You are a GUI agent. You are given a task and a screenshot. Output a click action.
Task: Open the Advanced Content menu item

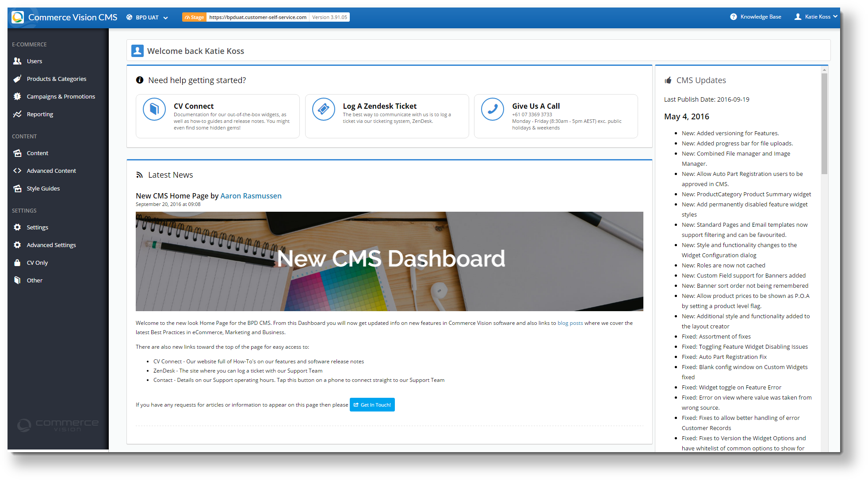pos(51,171)
